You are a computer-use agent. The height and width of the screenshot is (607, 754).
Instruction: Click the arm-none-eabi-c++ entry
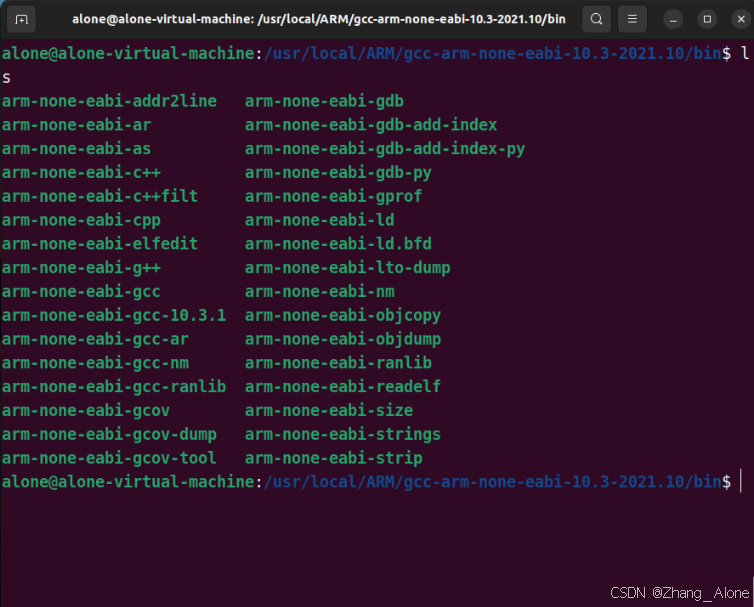[x=81, y=173]
